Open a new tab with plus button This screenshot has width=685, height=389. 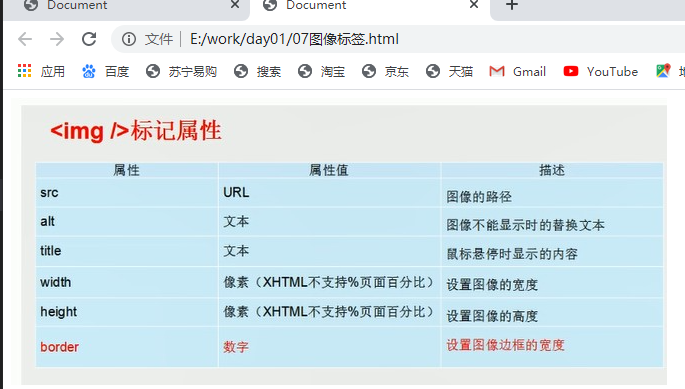coord(512,5)
